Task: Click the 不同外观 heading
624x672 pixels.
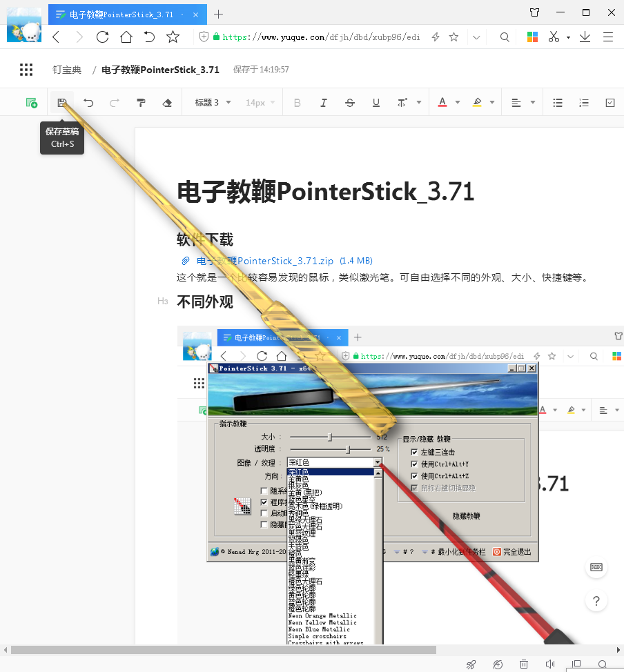Action: coord(205,302)
